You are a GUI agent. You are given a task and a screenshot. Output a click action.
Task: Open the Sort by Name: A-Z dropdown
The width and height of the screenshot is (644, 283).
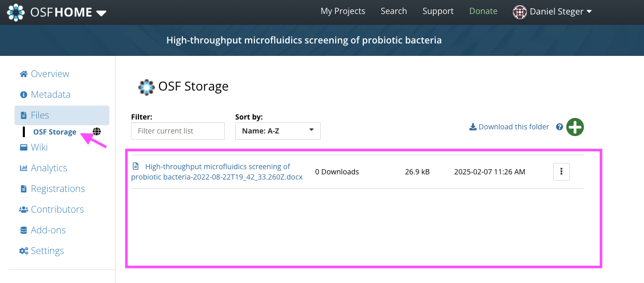pos(278,131)
